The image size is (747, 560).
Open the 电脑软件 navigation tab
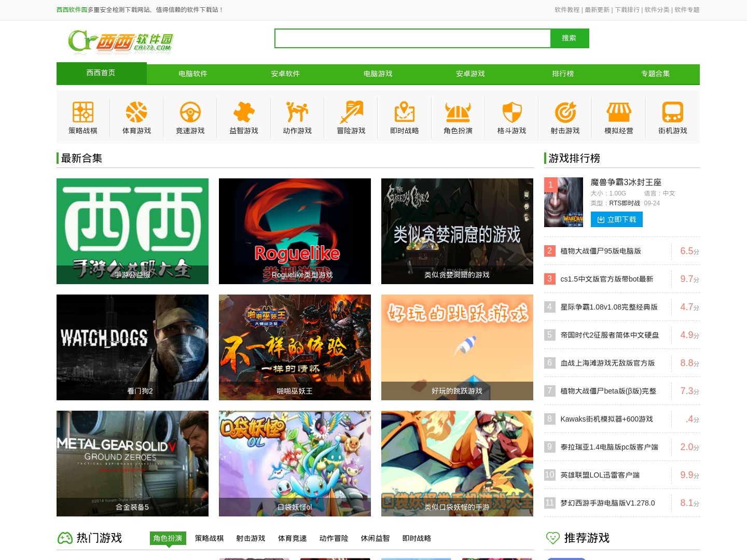(193, 74)
